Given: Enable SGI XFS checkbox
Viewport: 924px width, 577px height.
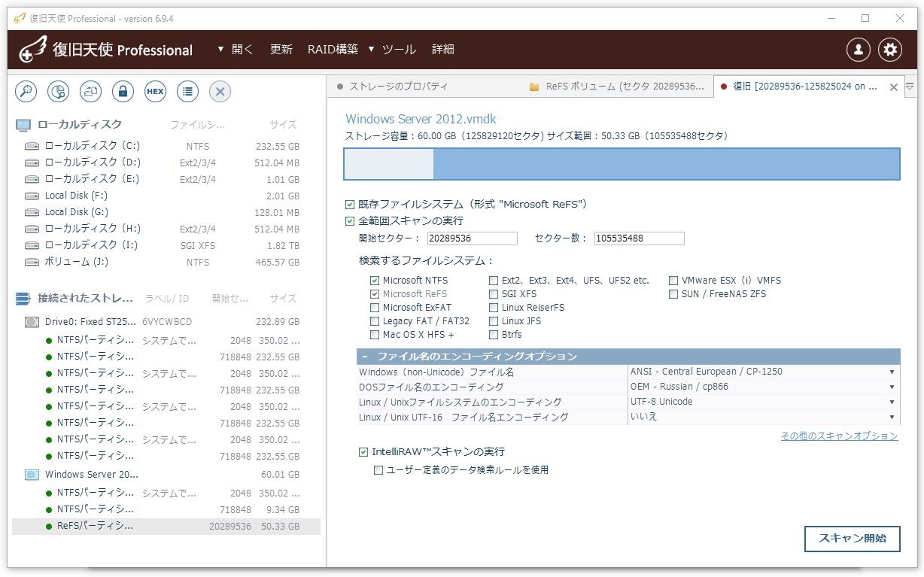Looking at the screenshot, I should [x=494, y=294].
